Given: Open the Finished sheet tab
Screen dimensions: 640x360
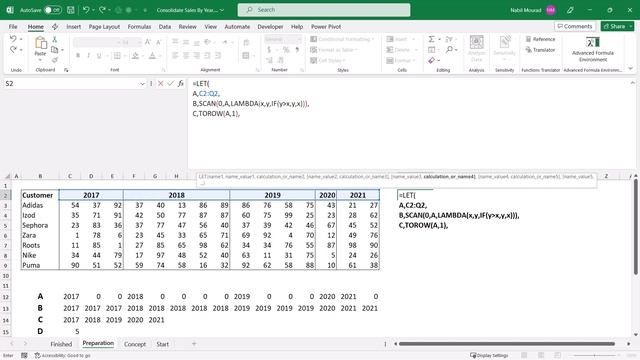Looking at the screenshot, I should 61,344.
